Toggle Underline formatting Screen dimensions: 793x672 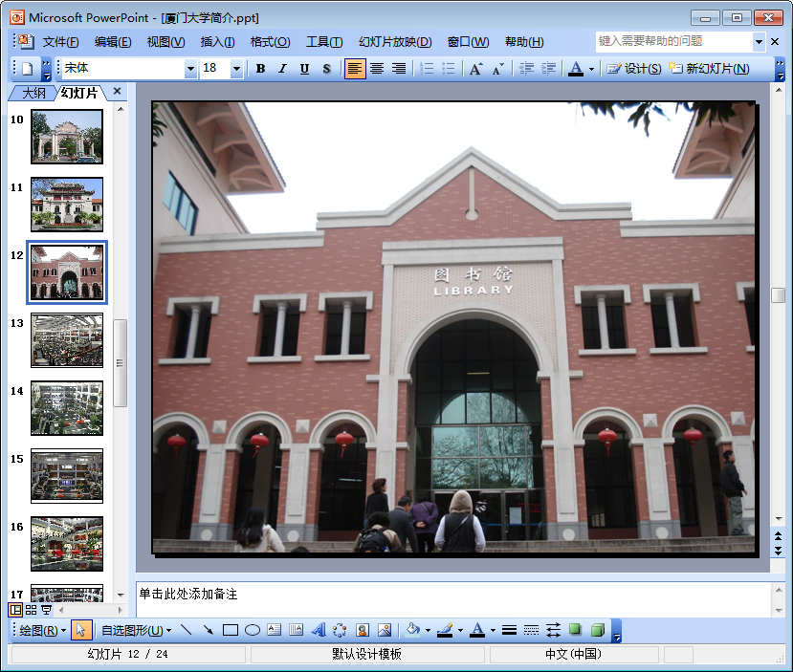pyautogui.click(x=304, y=69)
